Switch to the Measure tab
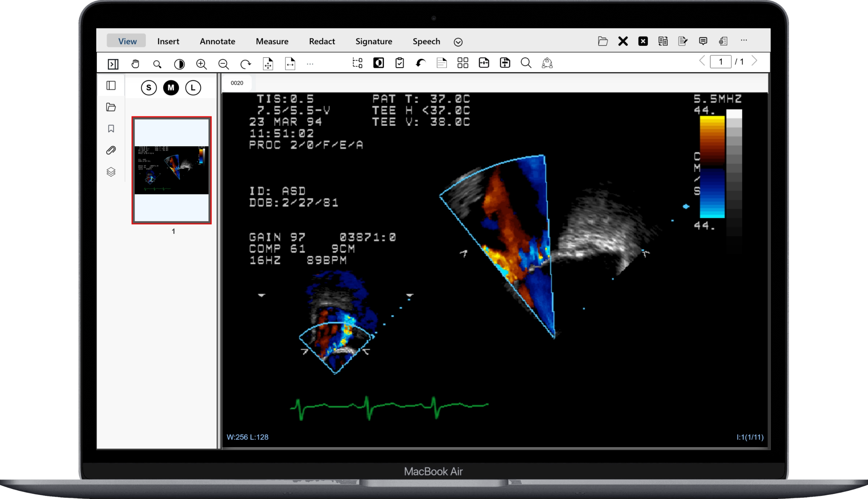Image resolution: width=868 pixels, height=499 pixels. (x=272, y=41)
